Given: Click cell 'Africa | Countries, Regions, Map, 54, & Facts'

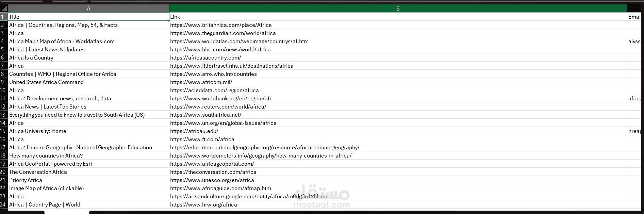Looking at the screenshot, I should tap(88, 25).
